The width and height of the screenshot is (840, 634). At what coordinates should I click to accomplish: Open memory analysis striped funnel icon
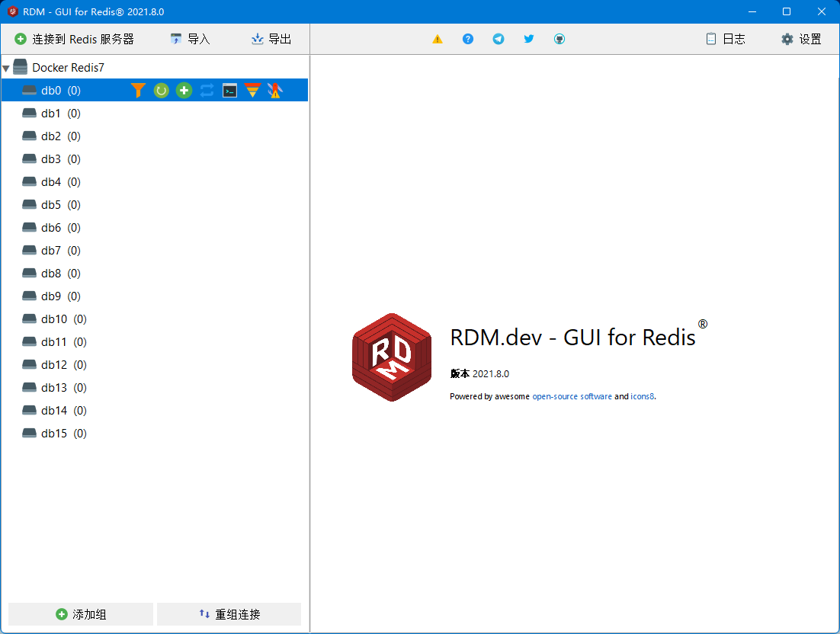coord(252,91)
